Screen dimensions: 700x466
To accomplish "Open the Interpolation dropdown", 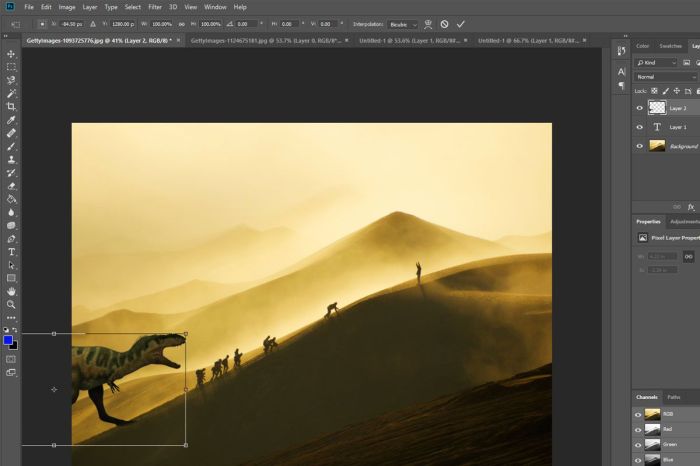I will click(x=401, y=23).
